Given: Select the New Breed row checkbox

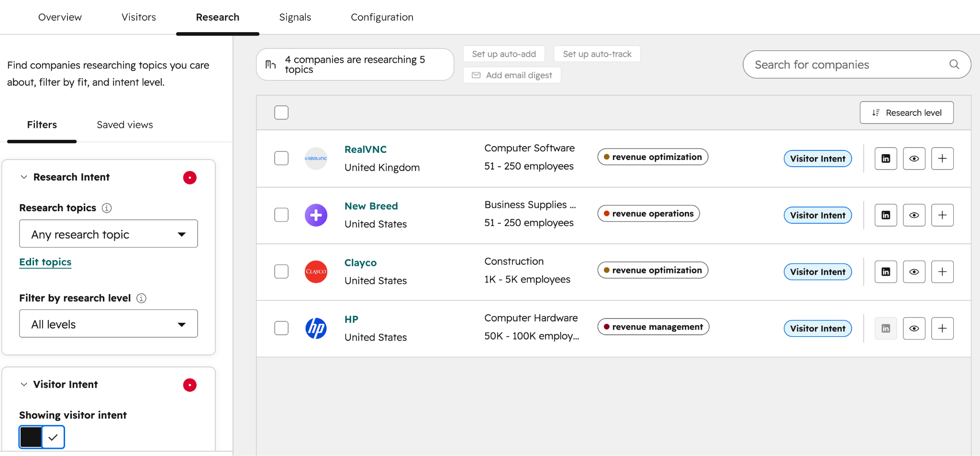Looking at the screenshot, I should pyautogui.click(x=281, y=215).
